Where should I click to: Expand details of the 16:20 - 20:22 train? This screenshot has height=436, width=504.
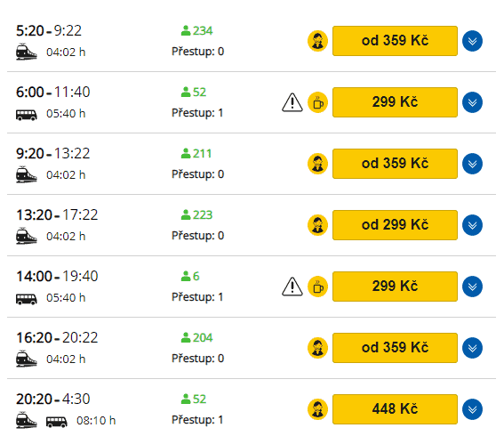click(x=472, y=348)
